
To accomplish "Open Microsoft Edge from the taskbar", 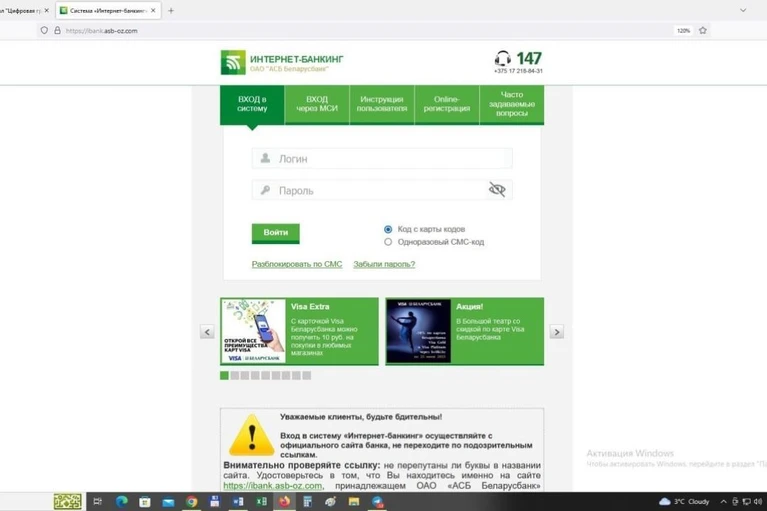I will tap(121, 501).
